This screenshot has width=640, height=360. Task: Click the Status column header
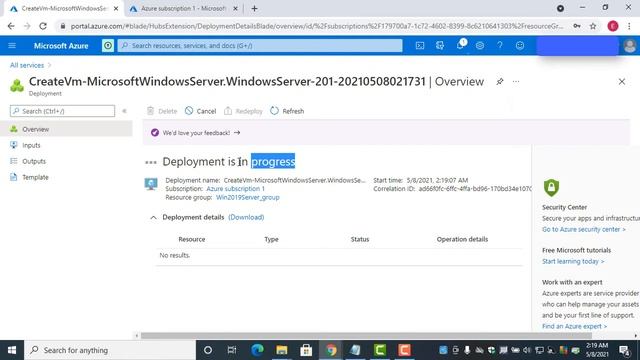pos(360,239)
